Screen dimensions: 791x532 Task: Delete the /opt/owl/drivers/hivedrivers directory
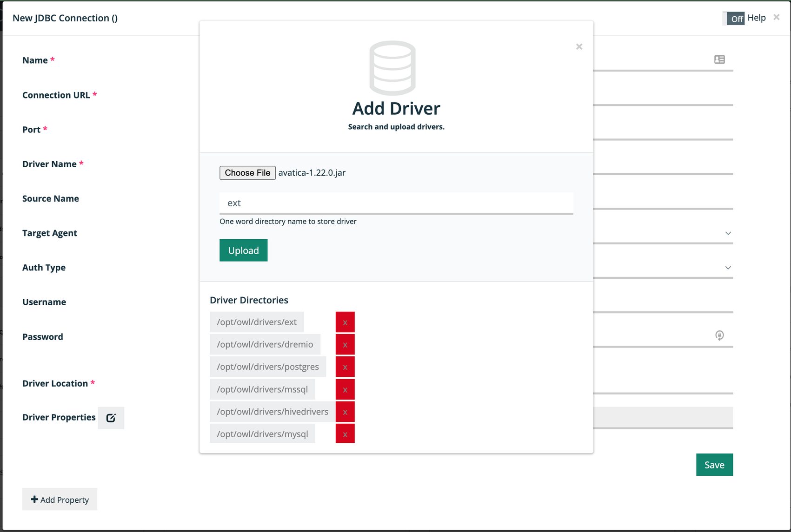click(345, 411)
